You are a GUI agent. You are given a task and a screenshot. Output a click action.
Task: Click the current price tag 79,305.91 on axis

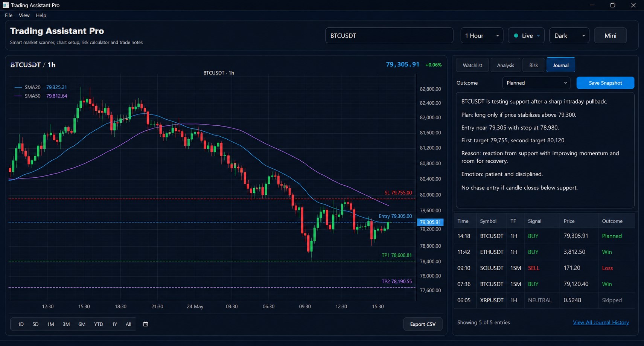pyautogui.click(x=430, y=222)
